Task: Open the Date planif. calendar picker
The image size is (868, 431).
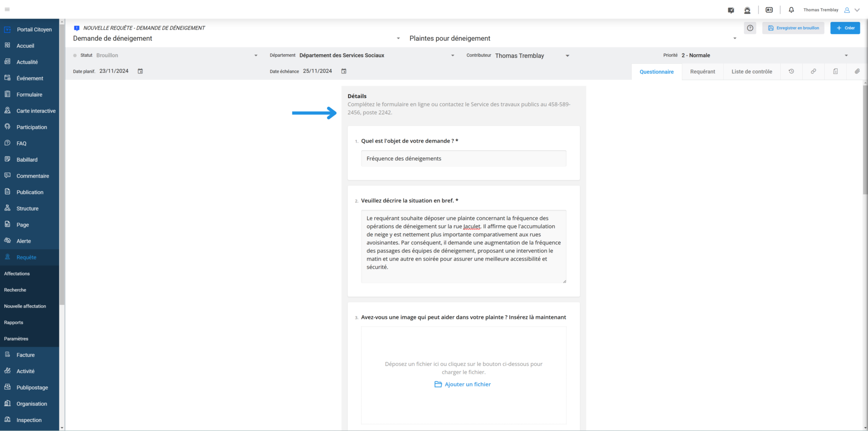Action: [140, 71]
